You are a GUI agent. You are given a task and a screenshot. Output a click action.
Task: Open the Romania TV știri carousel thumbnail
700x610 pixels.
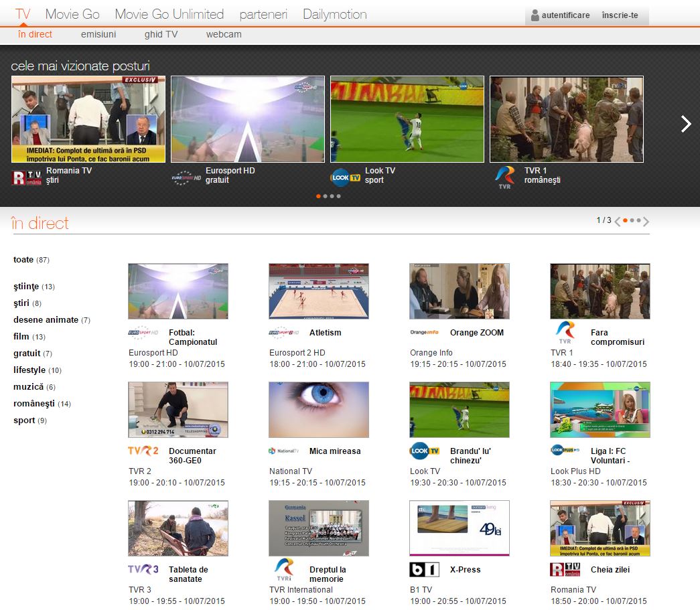click(x=88, y=119)
